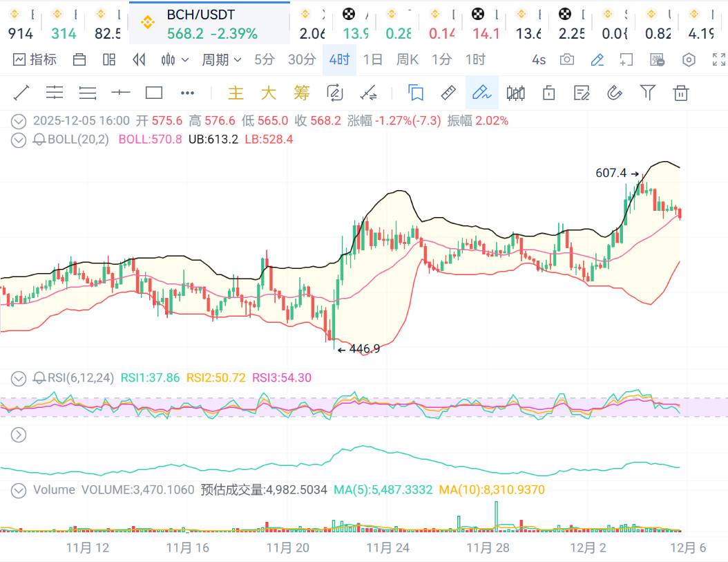The image size is (728, 562).
Task: Switch to the 30分 timeframe tab
Action: click(302, 60)
